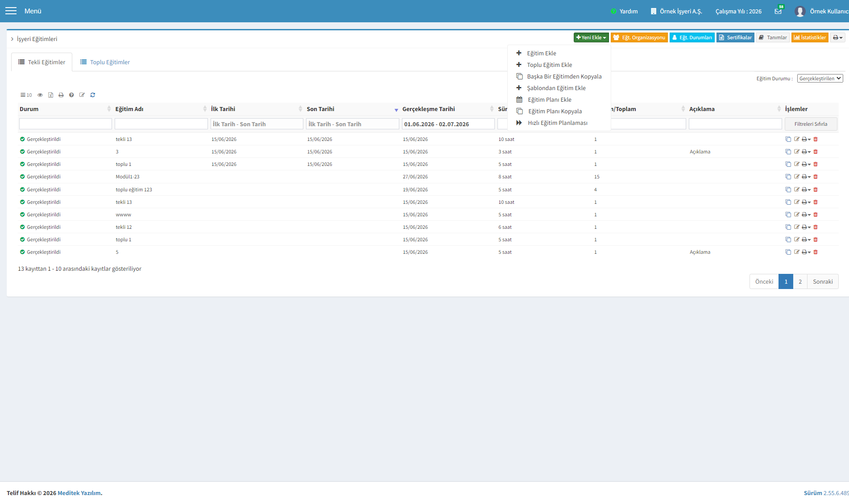Go to page 2 of results
Image resolution: width=849 pixels, height=504 pixels.
point(800,281)
